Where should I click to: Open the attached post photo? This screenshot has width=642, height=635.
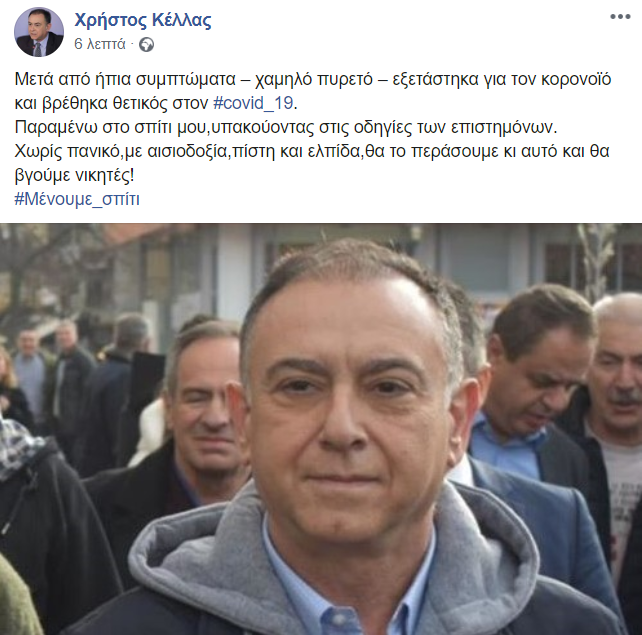click(x=321, y=429)
